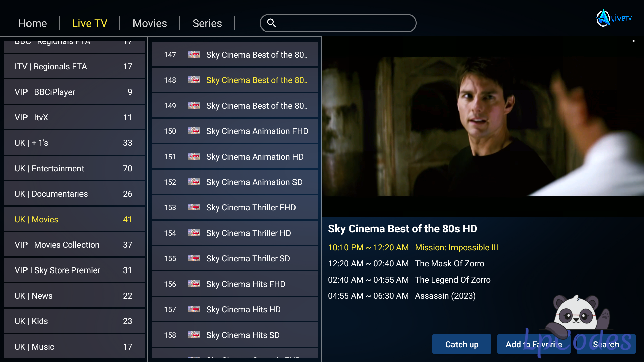Image resolution: width=644 pixels, height=362 pixels.
Task: Choose the UK | Kids category
Action: tap(74, 321)
